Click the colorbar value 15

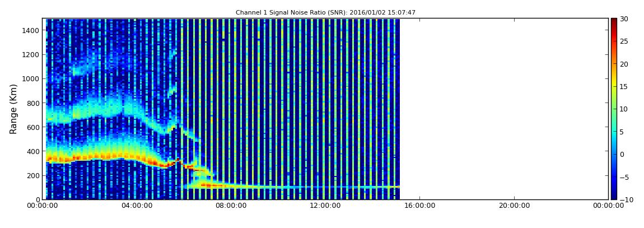[x=625, y=87]
